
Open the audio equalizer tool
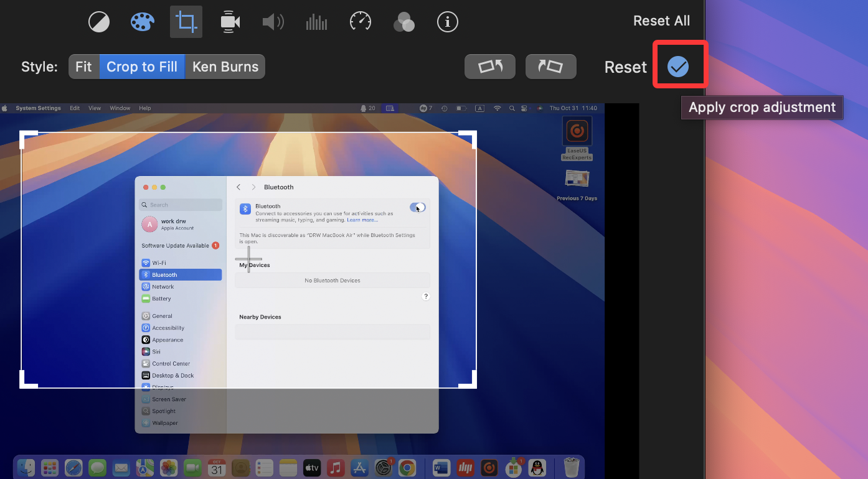[x=316, y=21]
